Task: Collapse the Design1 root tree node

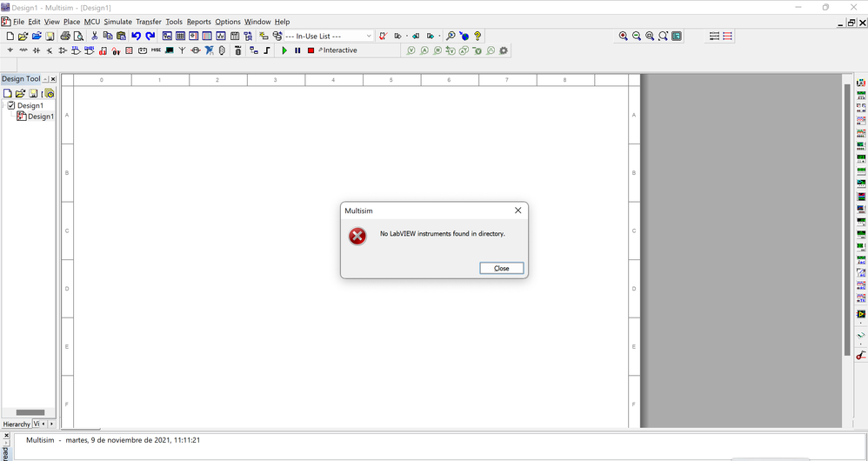Action: [3, 105]
